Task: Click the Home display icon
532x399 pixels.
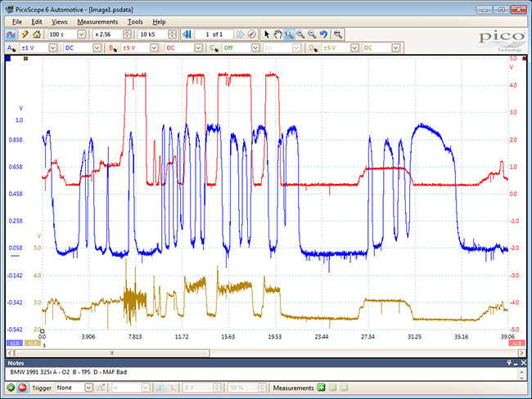Action: pos(37,34)
